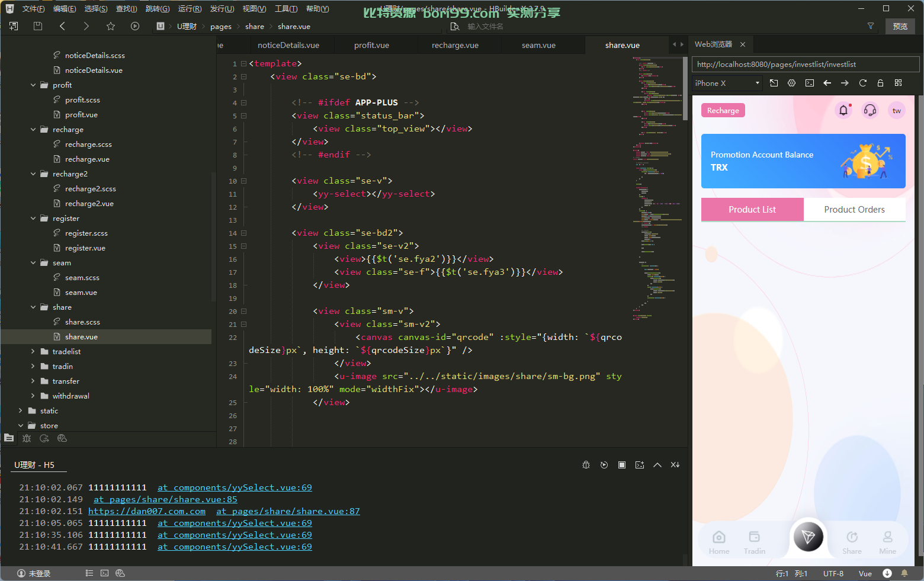
Task: Go forward with the right chevron toolbar icon
Action: (x=86, y=26)
